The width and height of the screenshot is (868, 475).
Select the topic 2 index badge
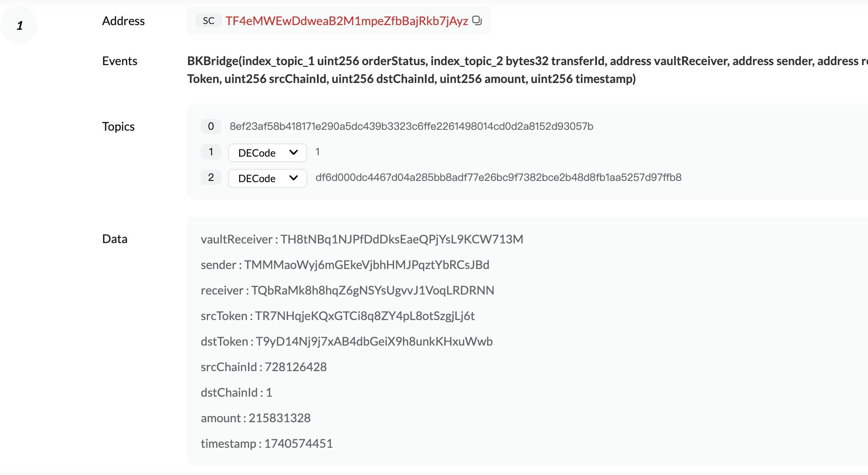click(x=211, y=177)
